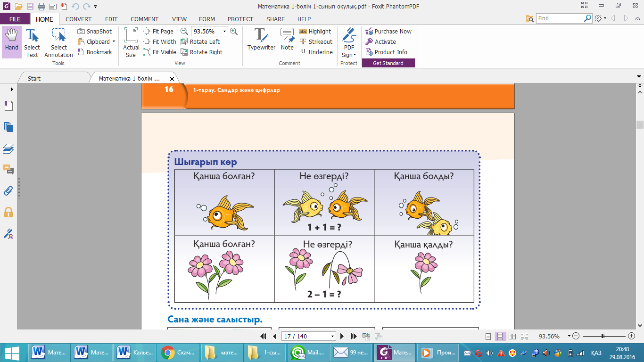644x362 pixels.
Task: Open the Security lock panel
Action: click(x=8, y=212)
